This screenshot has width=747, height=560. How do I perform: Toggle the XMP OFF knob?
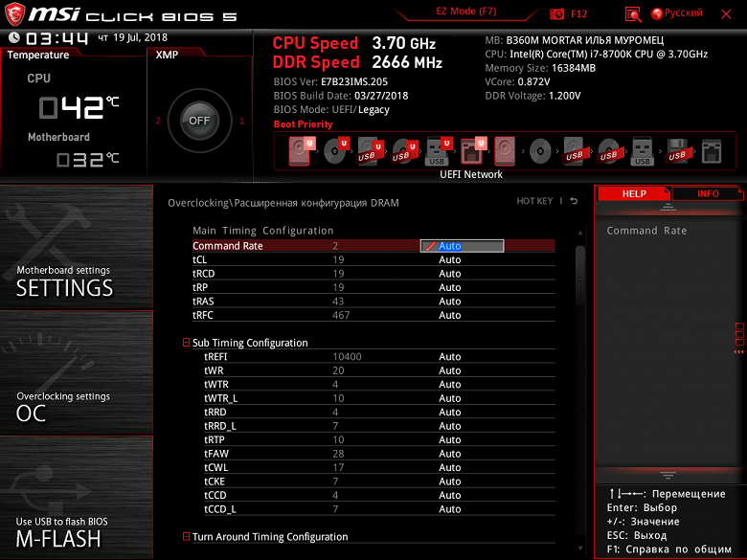[x=199, y=121]
